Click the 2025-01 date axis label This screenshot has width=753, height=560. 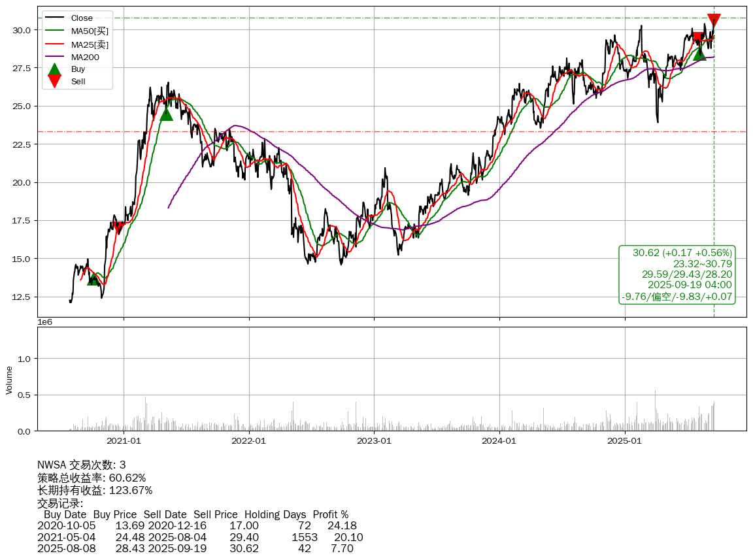click(625, 441)
